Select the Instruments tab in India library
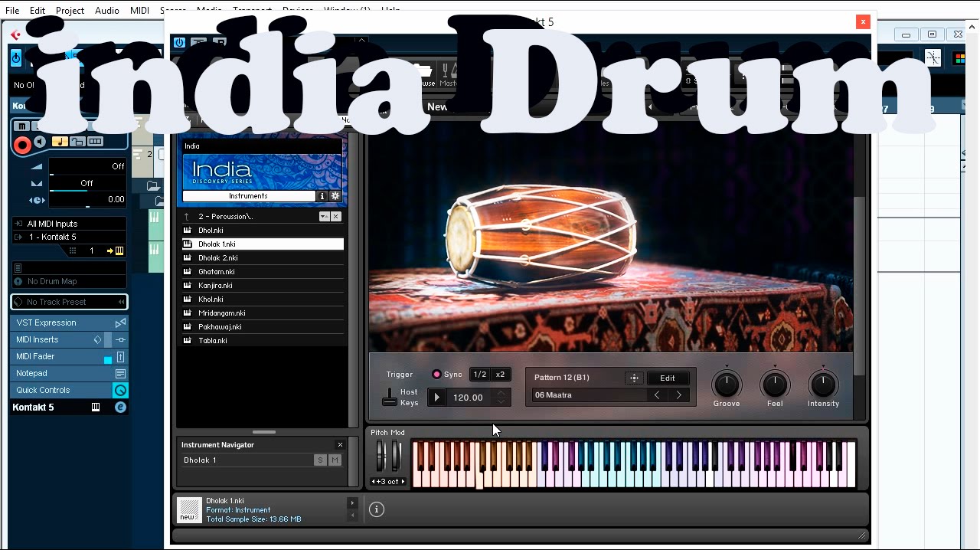The width and height of the screenshot is (980, 550). click(x=249, y=196)
